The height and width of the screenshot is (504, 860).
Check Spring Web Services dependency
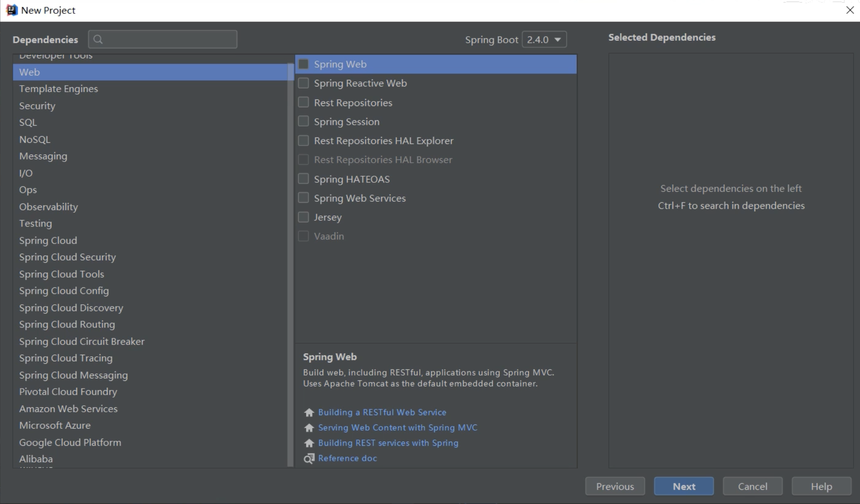click(304, 198)
